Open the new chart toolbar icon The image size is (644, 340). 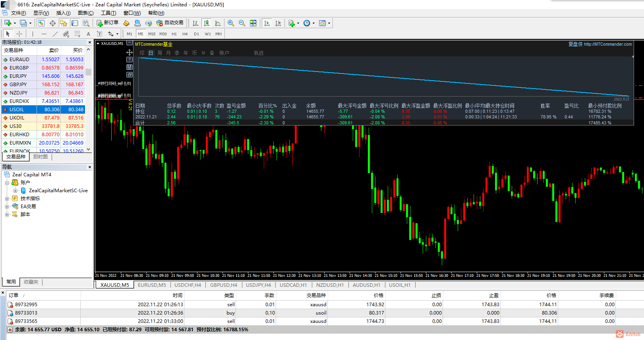point(8,23)
